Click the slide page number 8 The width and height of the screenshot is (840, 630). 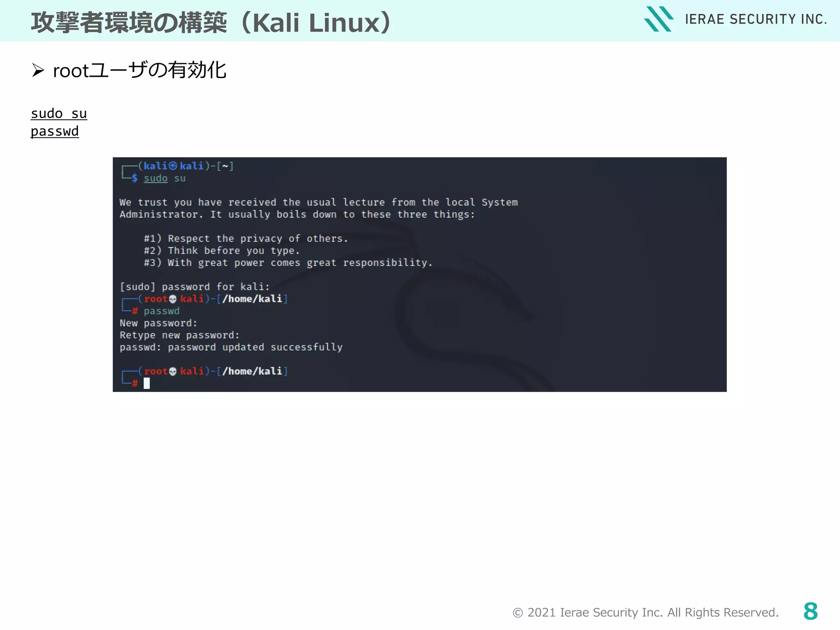[810, 612]
